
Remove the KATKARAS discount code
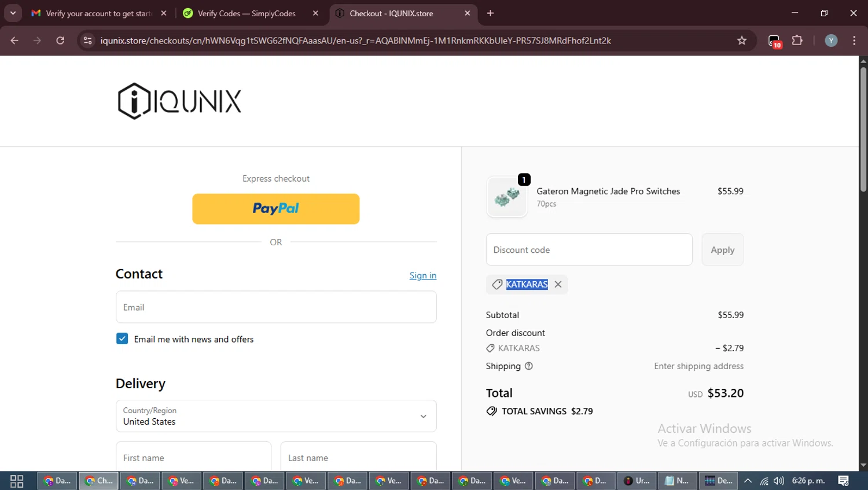(558, 284)
